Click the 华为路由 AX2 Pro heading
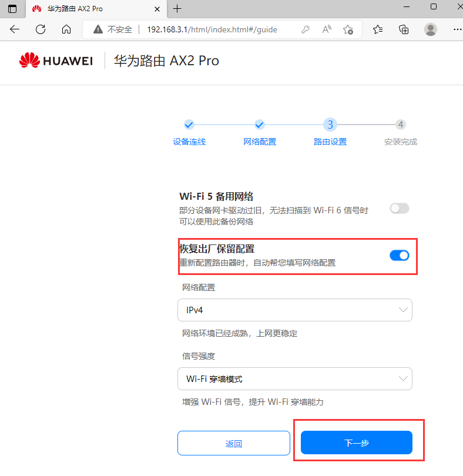The height and width of the screenshot is (476, 463). coord(166,61)
